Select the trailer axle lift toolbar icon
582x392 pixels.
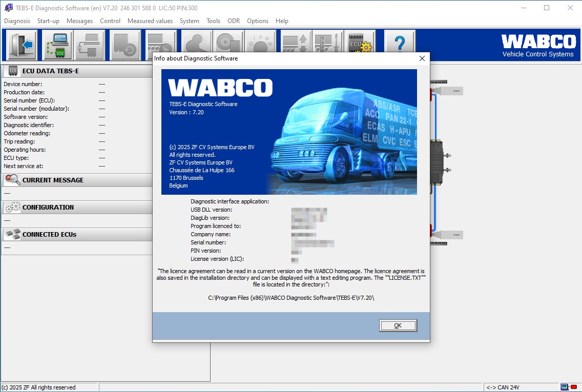coord(295,45)
